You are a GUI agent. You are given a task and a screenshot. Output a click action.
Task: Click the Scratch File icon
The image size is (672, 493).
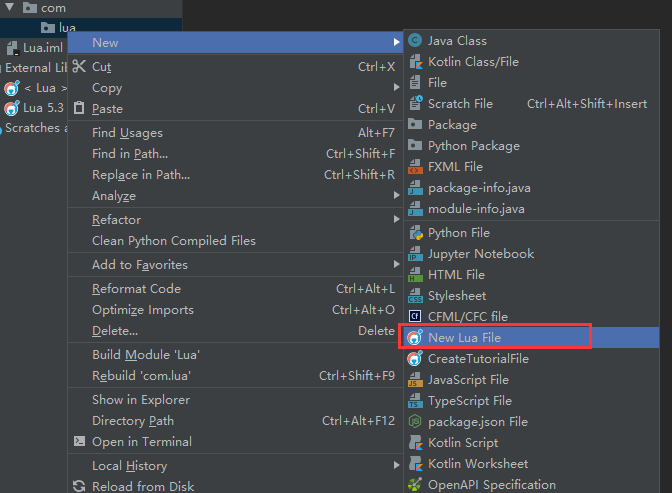click(x=415, y=103)
